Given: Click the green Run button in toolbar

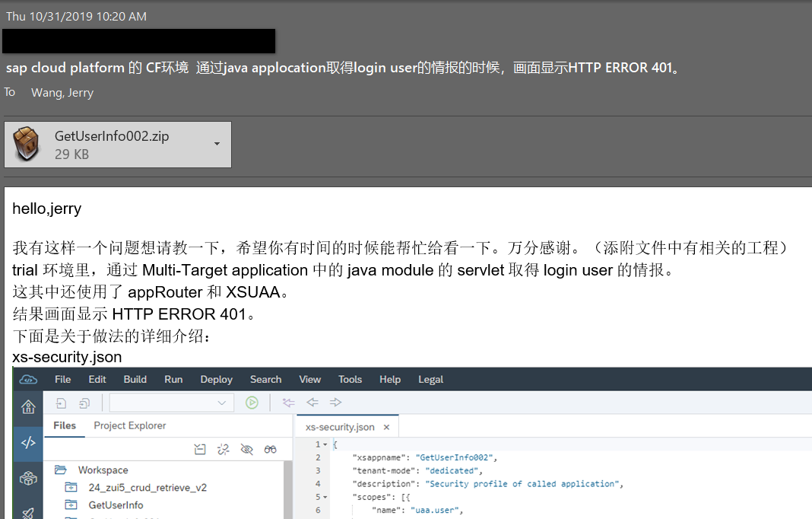Looking at the screenshot, I should pos(252,403).
